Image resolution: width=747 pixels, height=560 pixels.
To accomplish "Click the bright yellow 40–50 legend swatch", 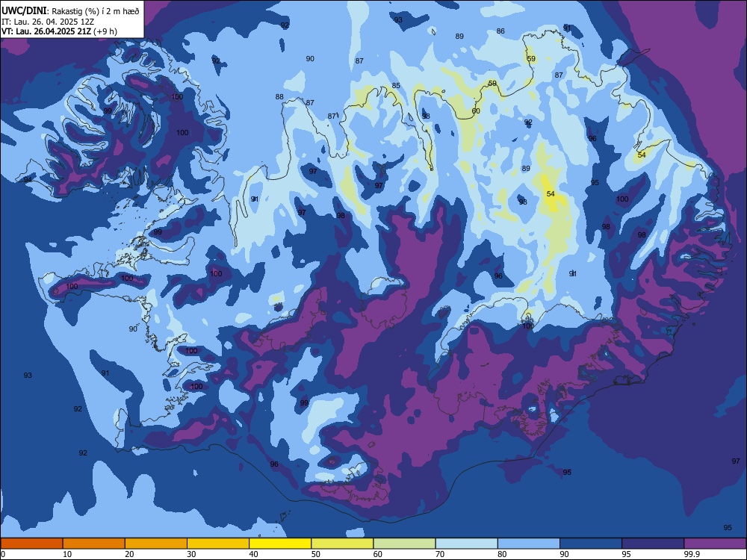I will pos(280,544).
